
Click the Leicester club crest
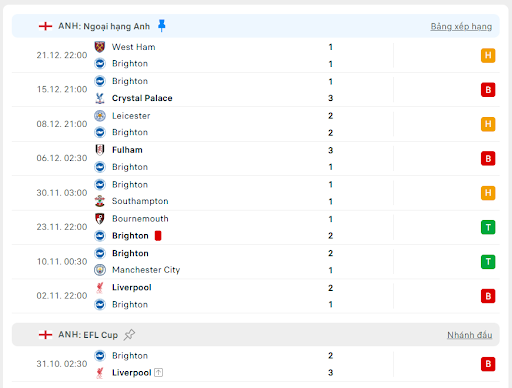[x=100, y=116]
